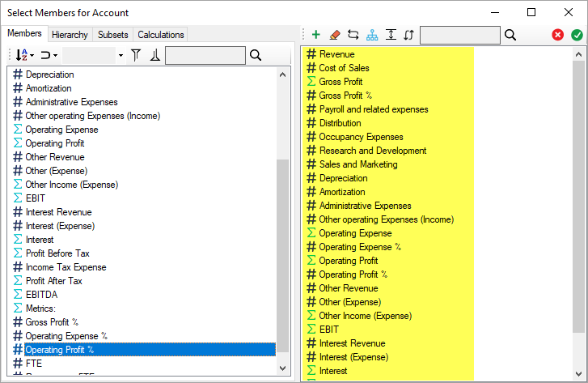Open the dropdown arrow next to subset icon
The width and height of the screenshot is (588, 383).
click(56, 56)
